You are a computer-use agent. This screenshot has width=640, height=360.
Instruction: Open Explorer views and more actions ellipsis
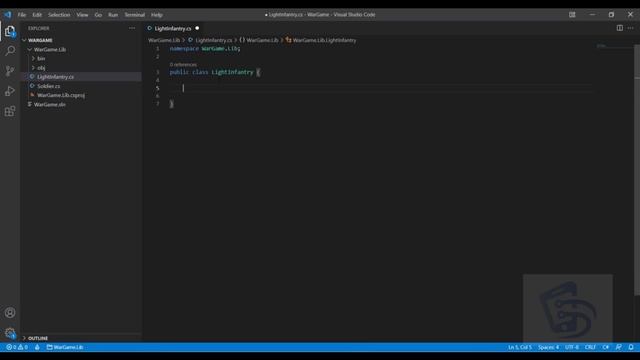tap(132, 28)
